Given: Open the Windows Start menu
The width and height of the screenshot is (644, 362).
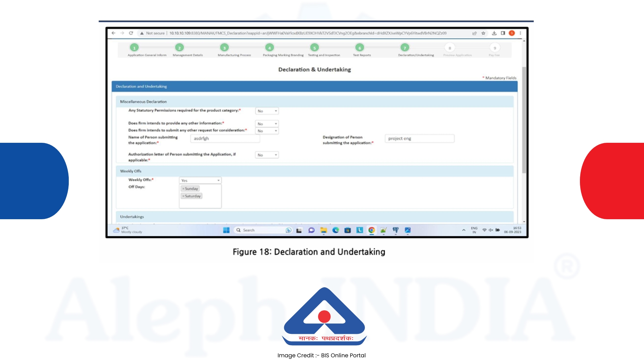Looking at the screenshot, I should (226, 230).
